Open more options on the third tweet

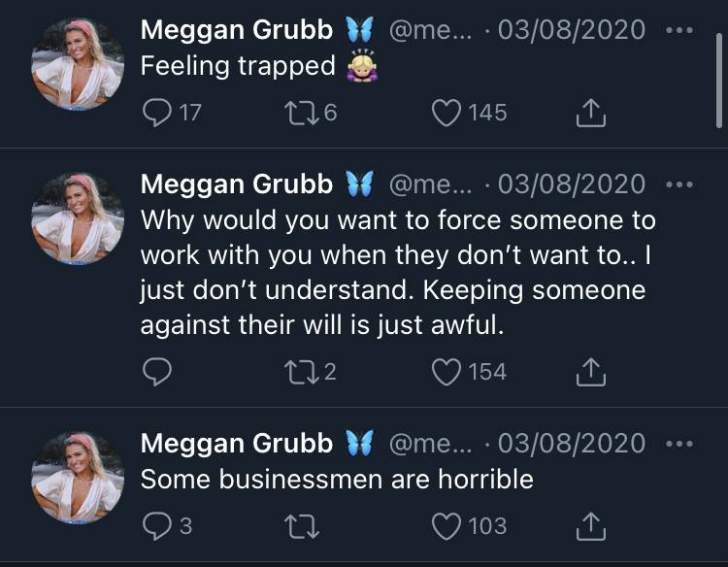[679, 444]
